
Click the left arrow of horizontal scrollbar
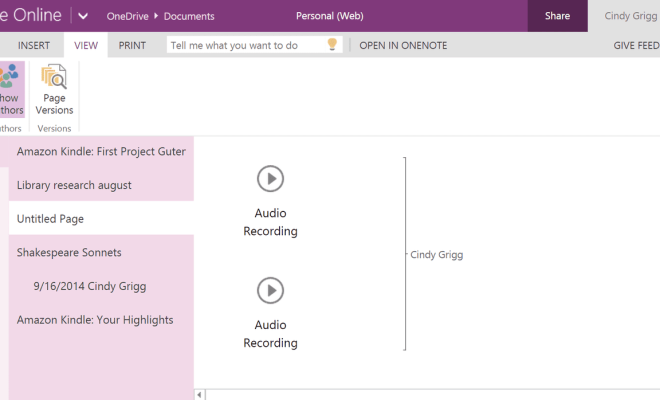[200, 395]
